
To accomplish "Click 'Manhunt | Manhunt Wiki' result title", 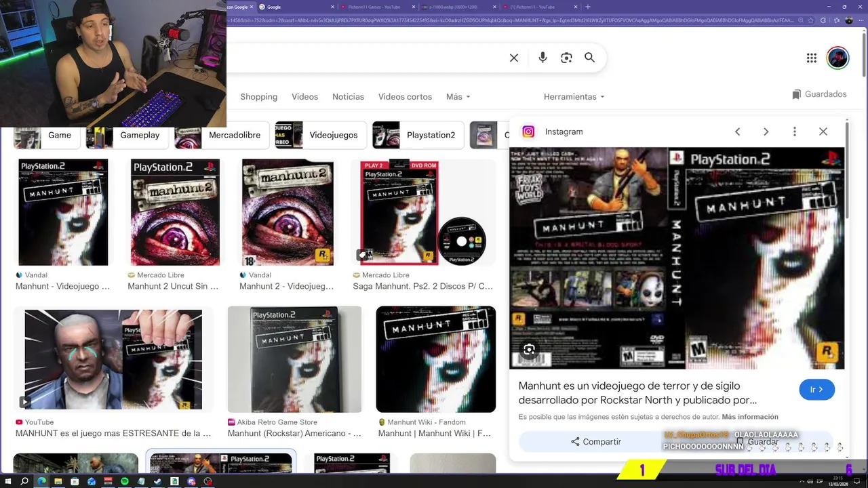I will coord(434,433).
